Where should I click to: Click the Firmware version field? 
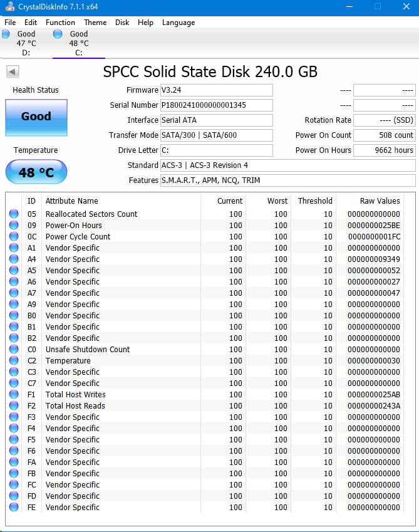(216, 90)
